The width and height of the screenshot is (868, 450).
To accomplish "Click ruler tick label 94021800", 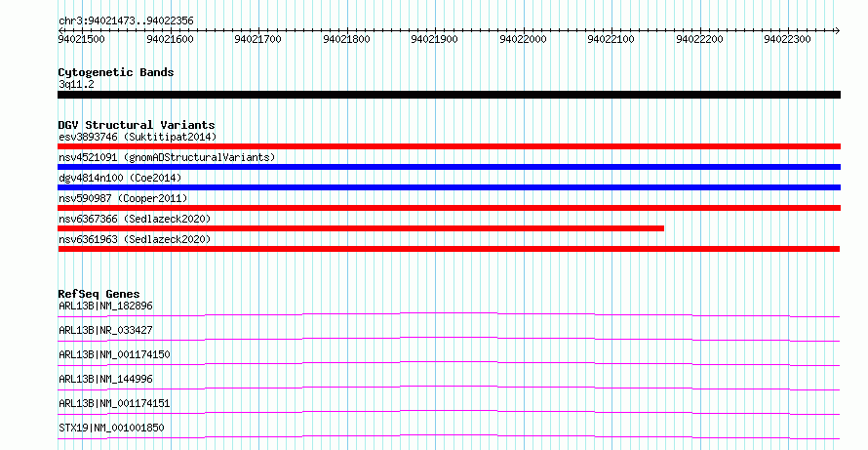I will (346, 39).
